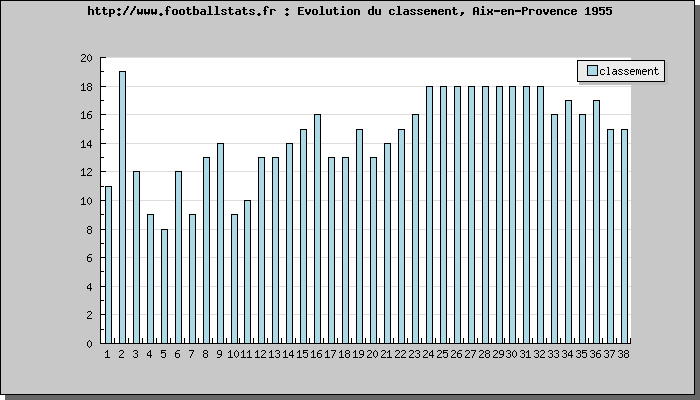The image size is (700, 400).
Task: Select the bar for matchday 32
Action: tap(540, 215)
